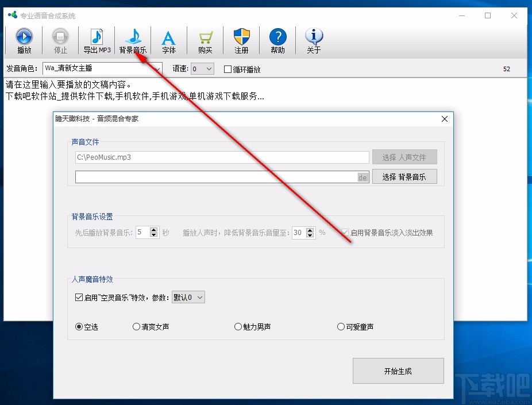Toggle 启用"空灵音乐"特效 checkbox

[x=79, y=298]
